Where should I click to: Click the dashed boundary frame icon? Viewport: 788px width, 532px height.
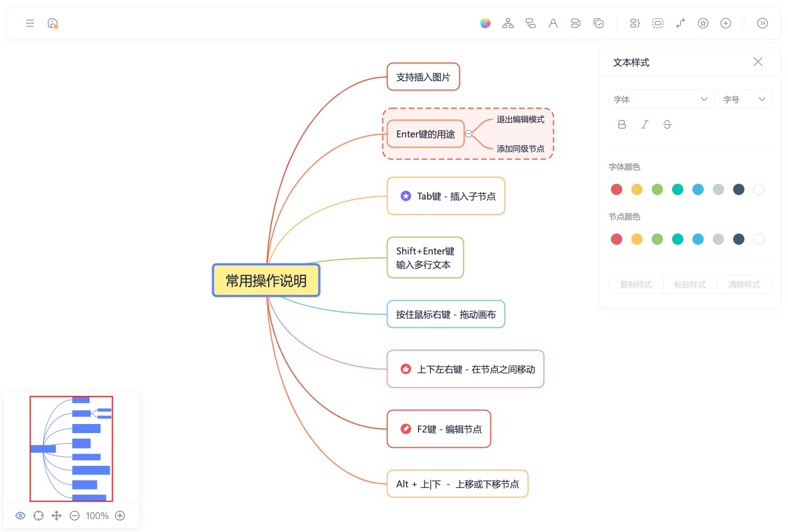657,23
